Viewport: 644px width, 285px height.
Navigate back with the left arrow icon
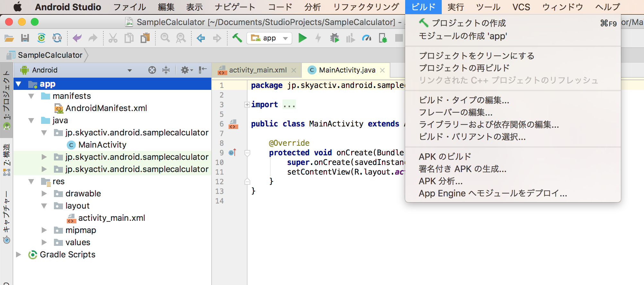(201, 39)
